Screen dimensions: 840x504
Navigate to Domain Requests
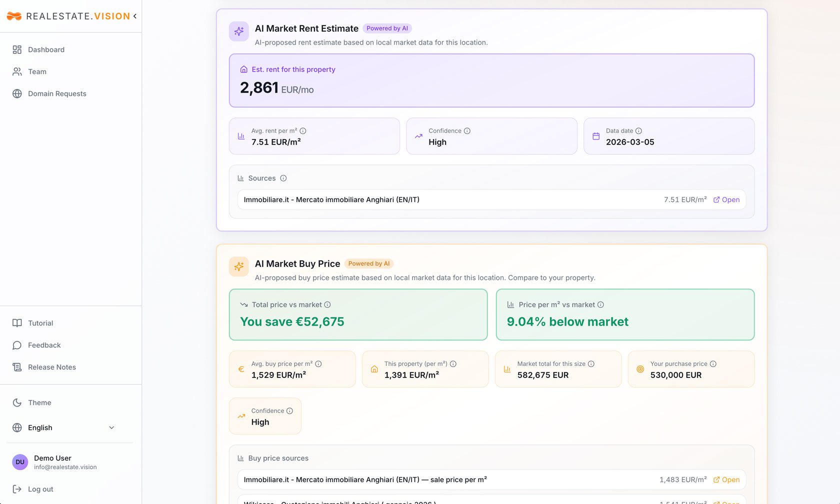click(x=57, y=94)
